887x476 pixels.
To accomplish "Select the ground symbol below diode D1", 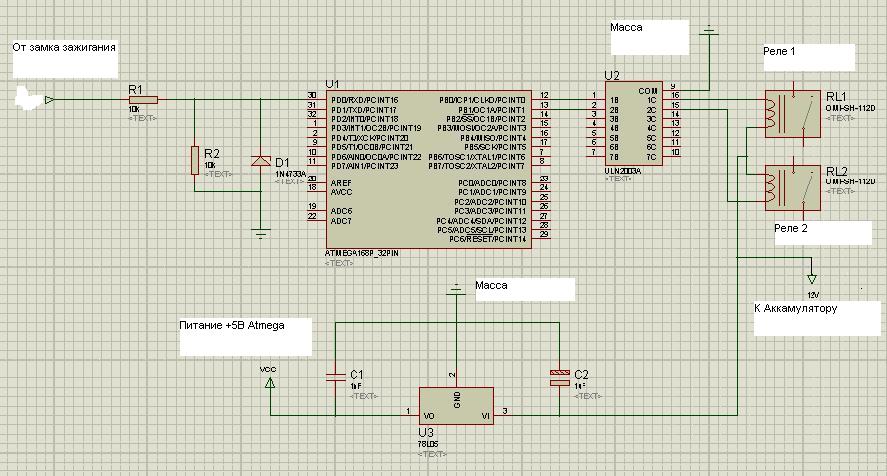I will point(261,234).
